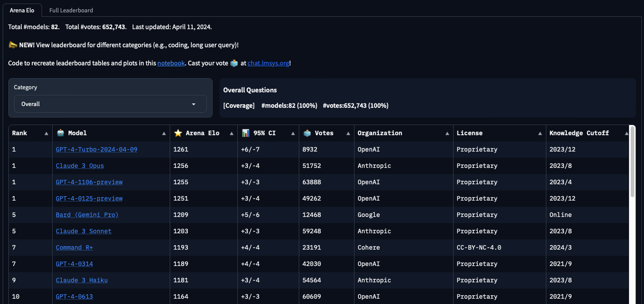Open the Category dropdown showing Overall
This screenshot has height=304, width=644.
tap(111, 104)
